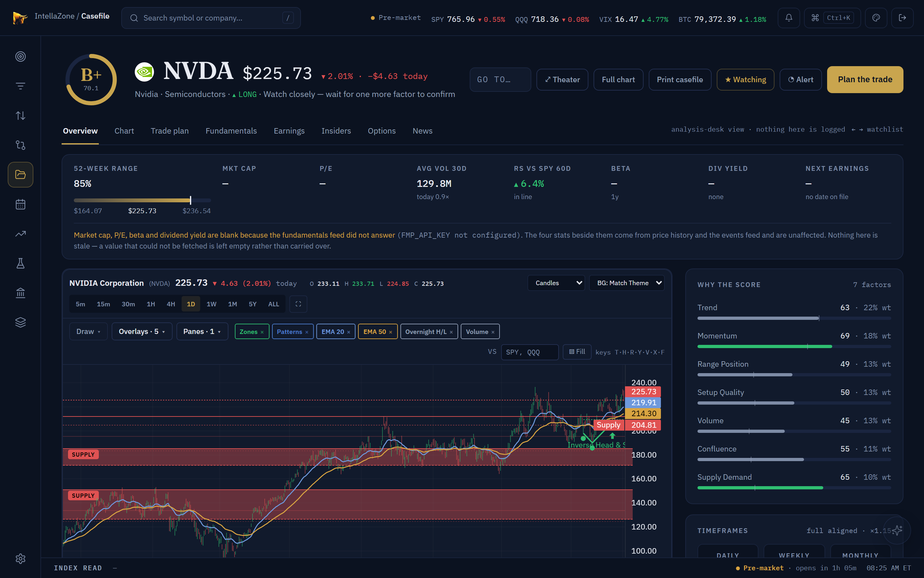The height and width of the screenshot is (578, 924).
Task: Click the Momentum score bar
Action: pos(794,346)
